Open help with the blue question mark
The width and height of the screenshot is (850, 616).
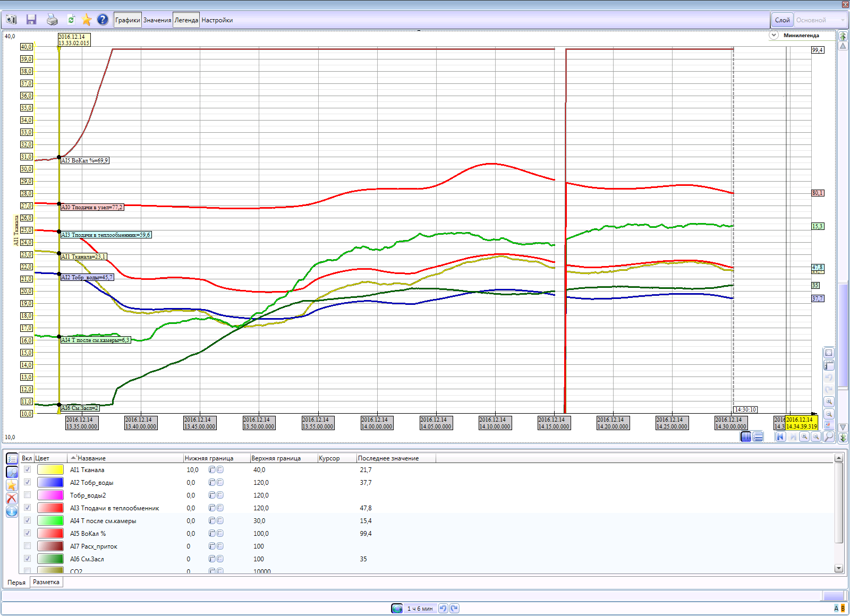(103, 20)
